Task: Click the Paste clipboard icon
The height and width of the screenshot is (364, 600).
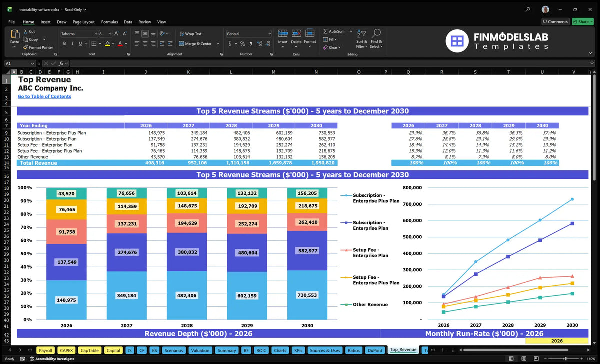Action: coord(14,35)
